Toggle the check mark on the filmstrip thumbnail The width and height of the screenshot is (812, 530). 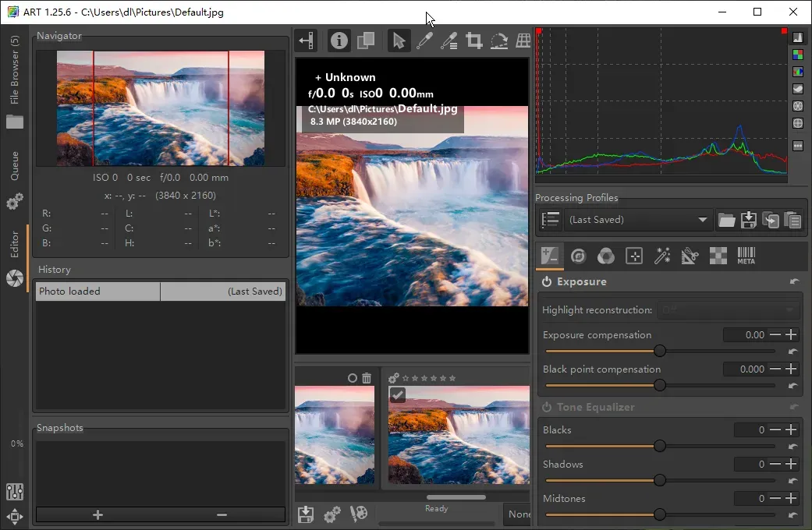coord(397,395)
